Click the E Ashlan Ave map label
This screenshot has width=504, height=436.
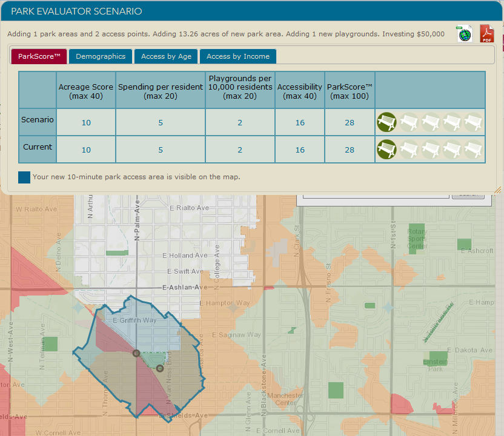coord(185,287)
